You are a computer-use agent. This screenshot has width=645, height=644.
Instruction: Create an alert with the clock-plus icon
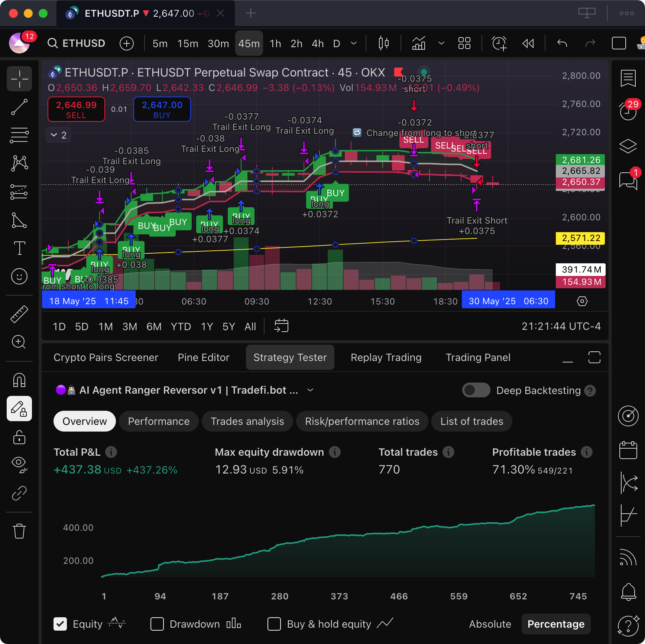(499, 43)
